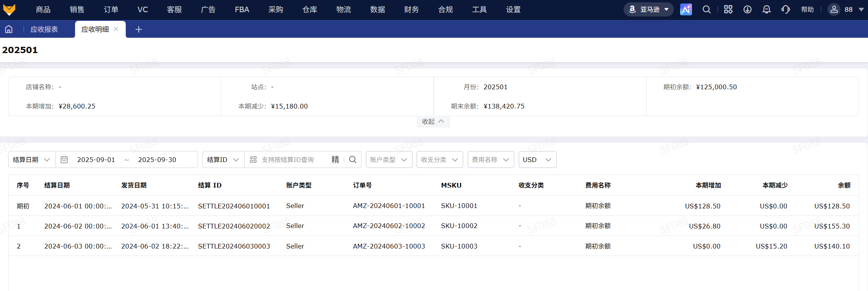Click the start date 2025-09-01 field
The image size is (868, 291).
click(96, 160)
